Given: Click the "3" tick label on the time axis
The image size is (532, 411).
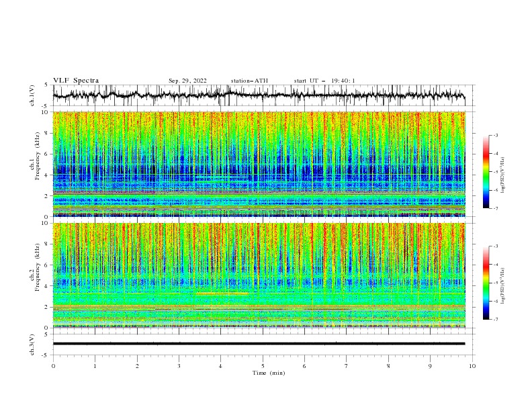Looking at the screenshot, I should [x=179, y=366].
